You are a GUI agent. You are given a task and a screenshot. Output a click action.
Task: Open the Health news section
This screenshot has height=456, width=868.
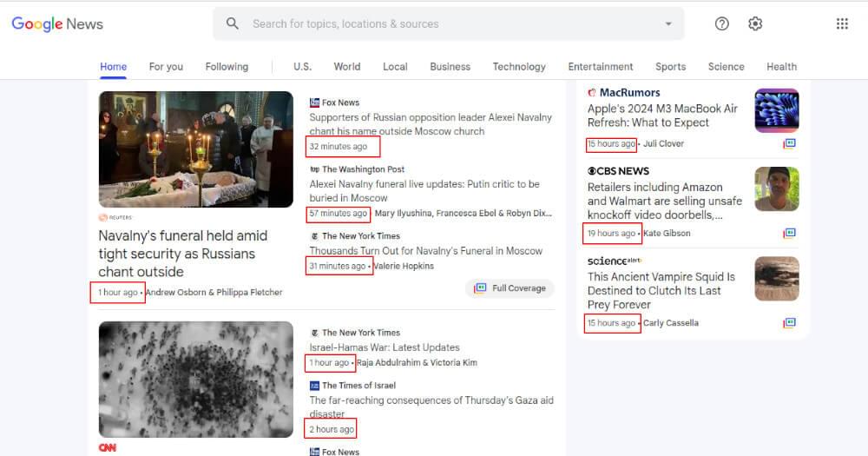pos(782,67)
